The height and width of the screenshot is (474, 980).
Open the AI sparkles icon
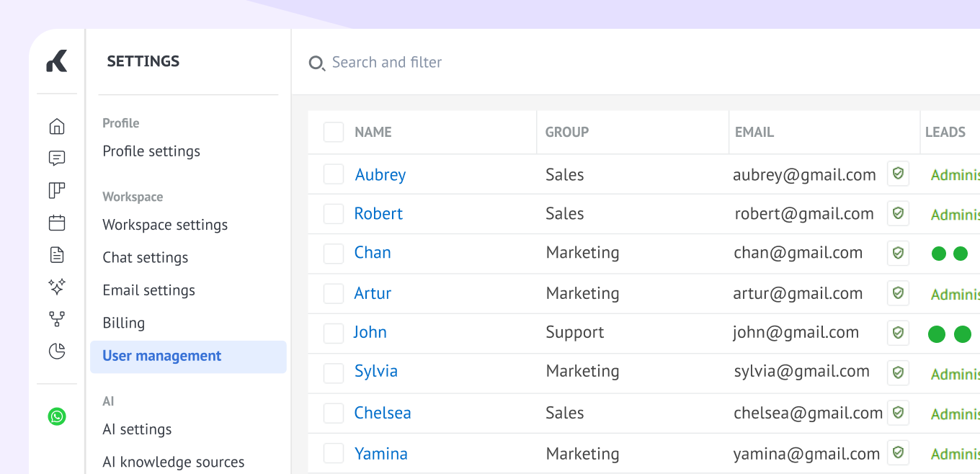pyautogui.click(x=57, y=287)
